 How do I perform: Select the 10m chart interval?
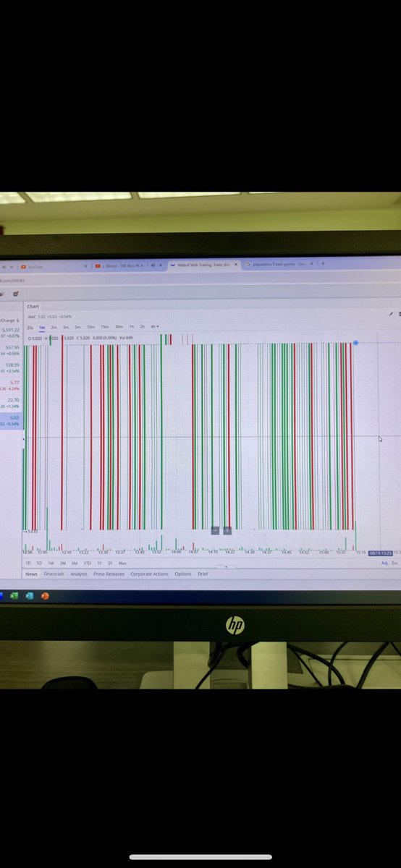tap(90, 327)
